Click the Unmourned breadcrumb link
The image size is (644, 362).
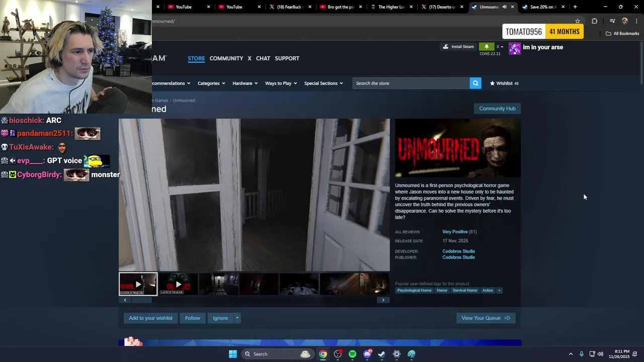tap(184, 101)
